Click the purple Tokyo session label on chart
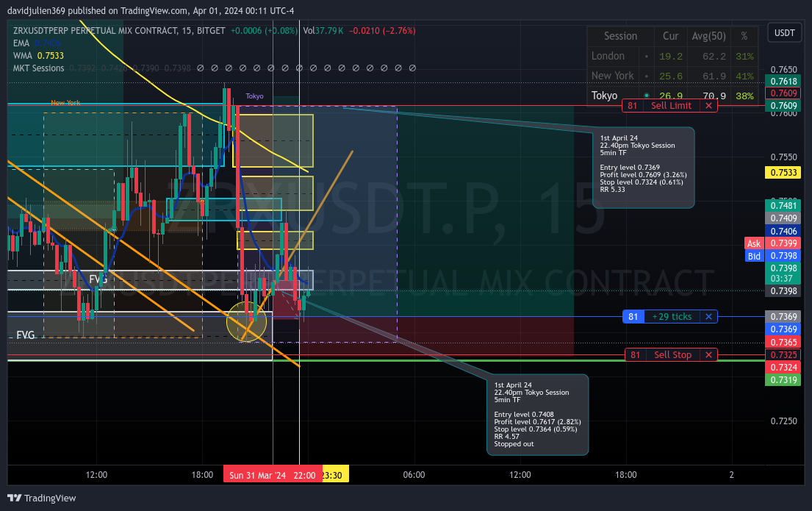 click(x=254, y=96)
